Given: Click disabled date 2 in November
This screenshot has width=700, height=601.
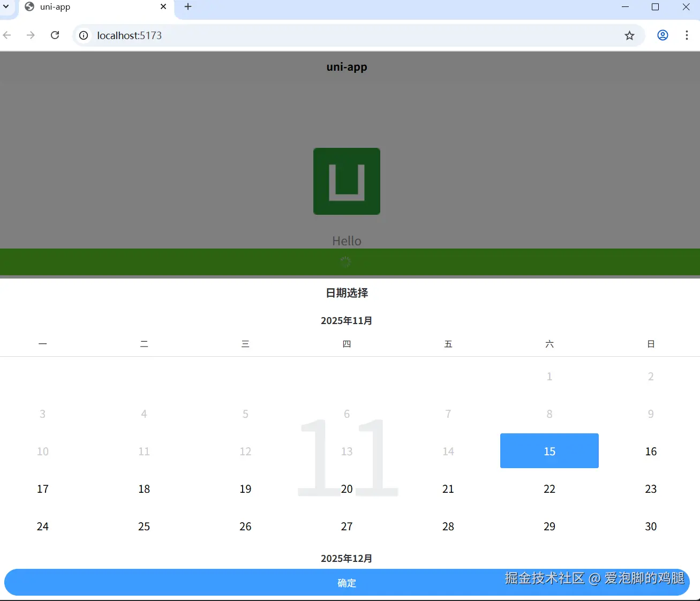Looking at the screenshot, I should 651,377.
